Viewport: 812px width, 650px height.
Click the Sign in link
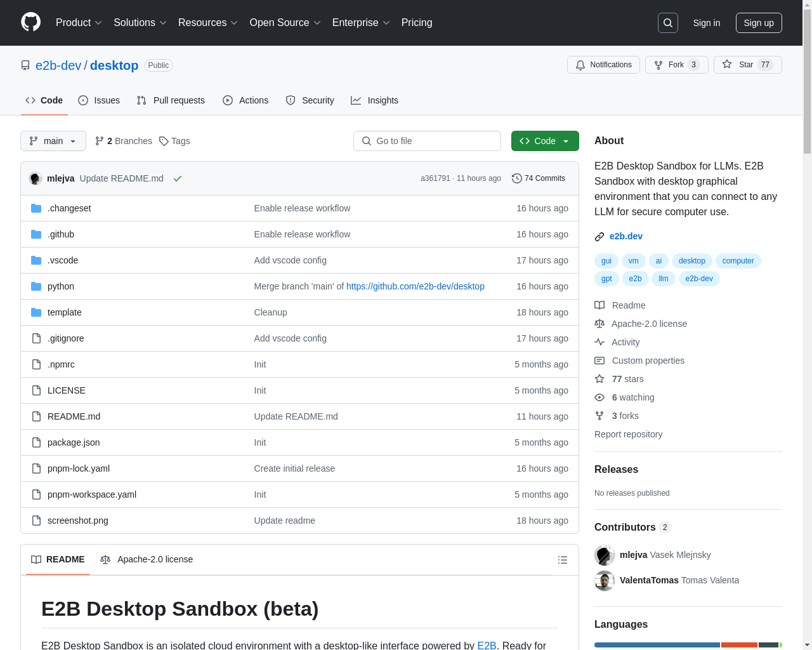tap(707, 23)
